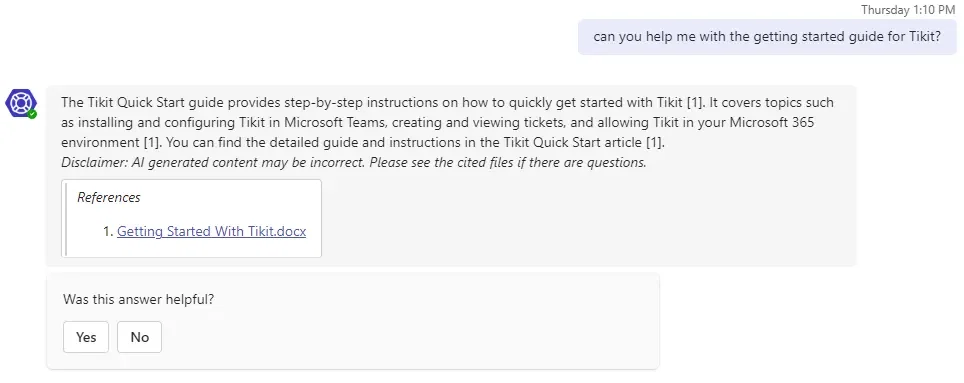Viewport: 964px width, 383px height.
Task: Open Getting Started With Tikit.docx link
Action: pos(211,232)
